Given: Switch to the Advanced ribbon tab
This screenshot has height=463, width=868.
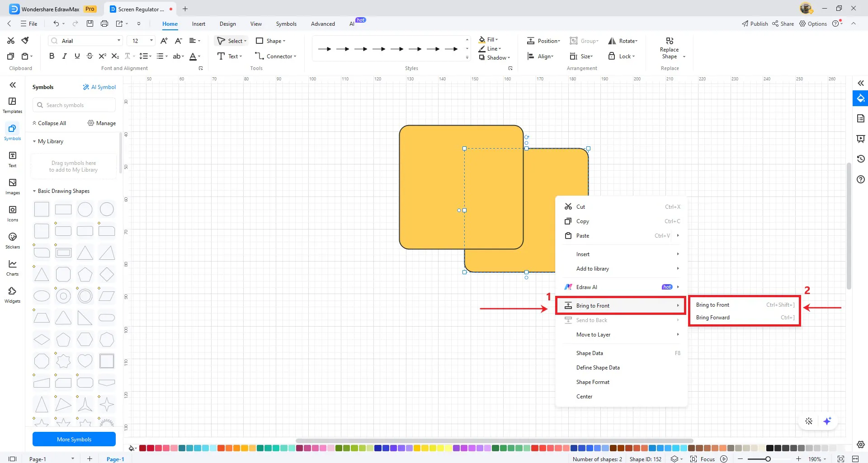Looking at the screenshot, I should coord(323,23).
